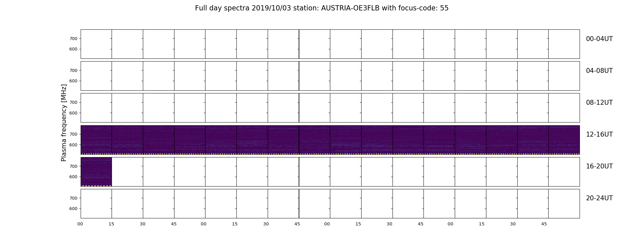Click the 700 tick of the 00-04UT row
This screenshot has height=245, width=644.
point(73,39)
